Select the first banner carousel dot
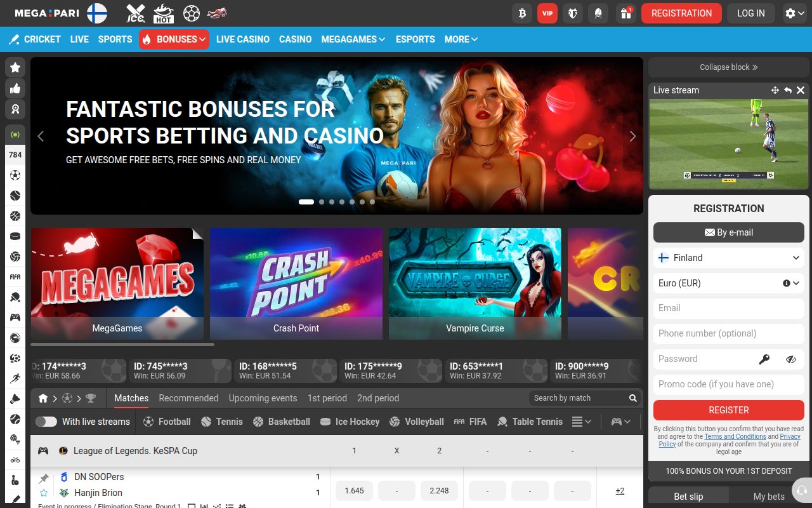812x508 pixels. click(306, 202)
